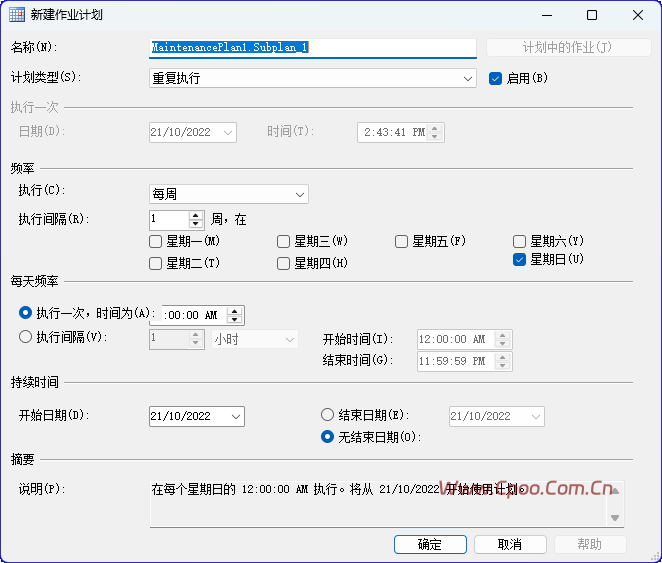The height and width of the screenshot is (563, 662).
Task: Check the 星期一(M) checkbox
Action: click(x=155, y=242)
